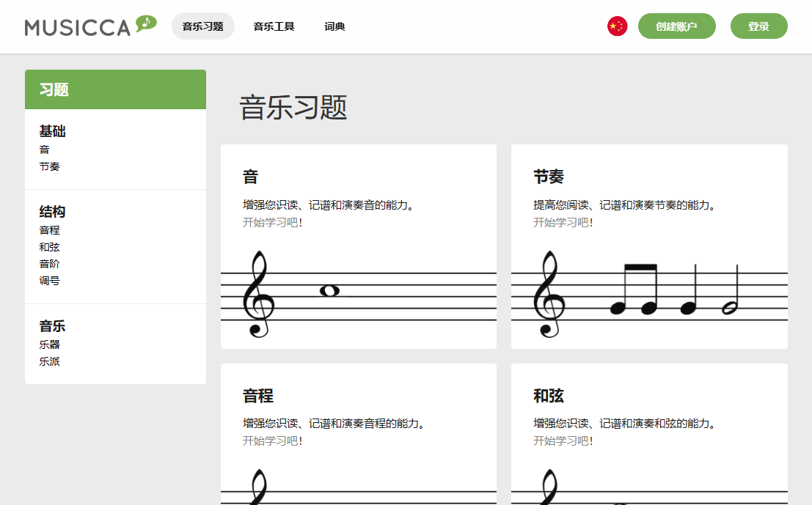Image resolution: width=812 pixels, height=505 pixels.
Task: Open 音 exercises in sidebar
Action: coord(44,150)
